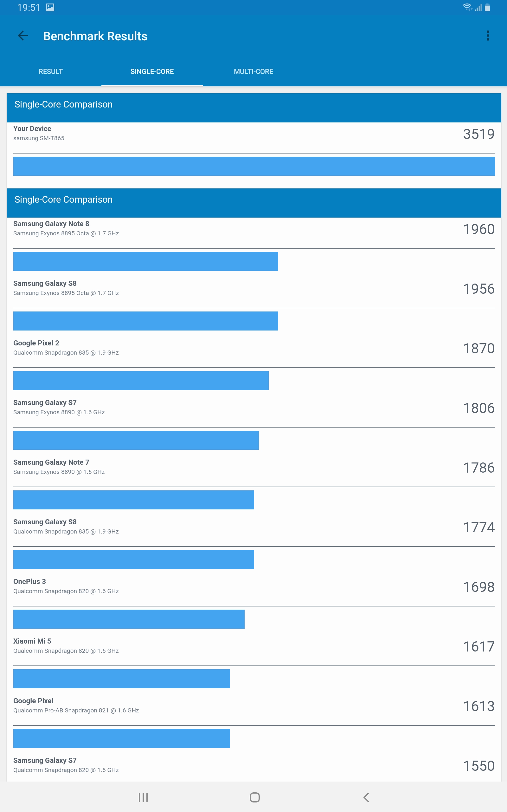This screenshot has height=812, width=507.
Task: Switch to the RESULT tab
Action: pyautogui.click(x=51, y=71)
